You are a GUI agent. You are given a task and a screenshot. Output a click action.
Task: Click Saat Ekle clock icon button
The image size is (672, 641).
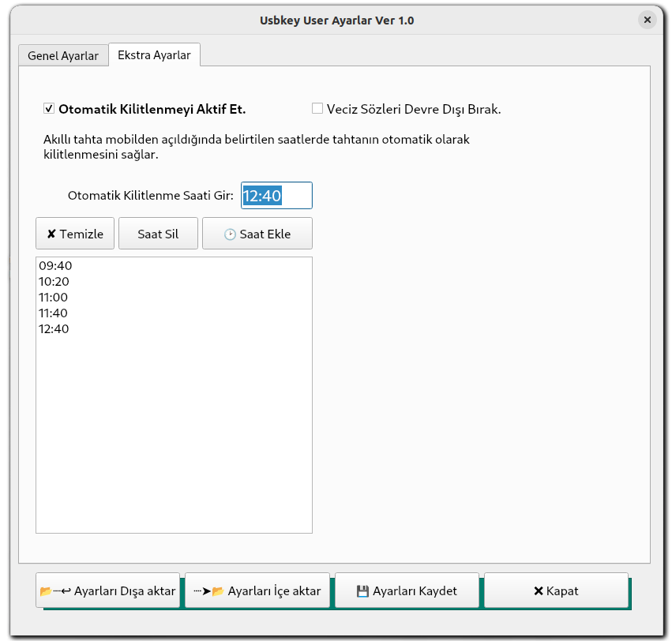[x=257, y=234]
